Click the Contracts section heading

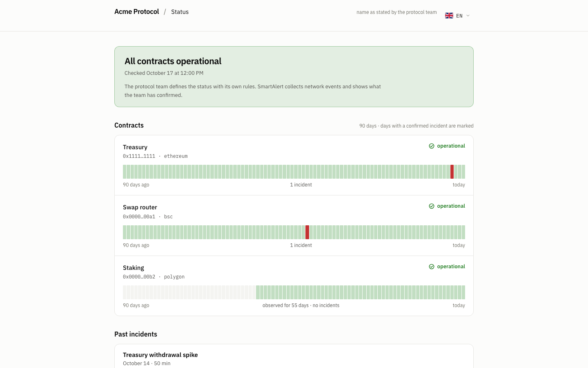[129, 125]
